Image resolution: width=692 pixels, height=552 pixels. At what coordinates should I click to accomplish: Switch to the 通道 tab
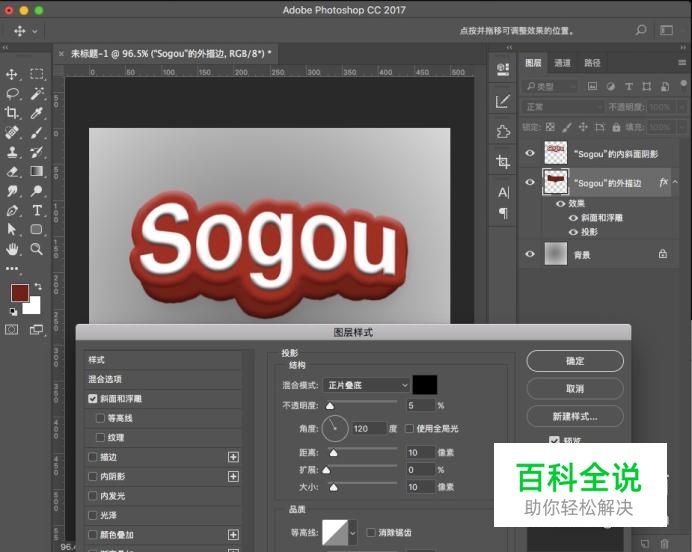point(562,63)
